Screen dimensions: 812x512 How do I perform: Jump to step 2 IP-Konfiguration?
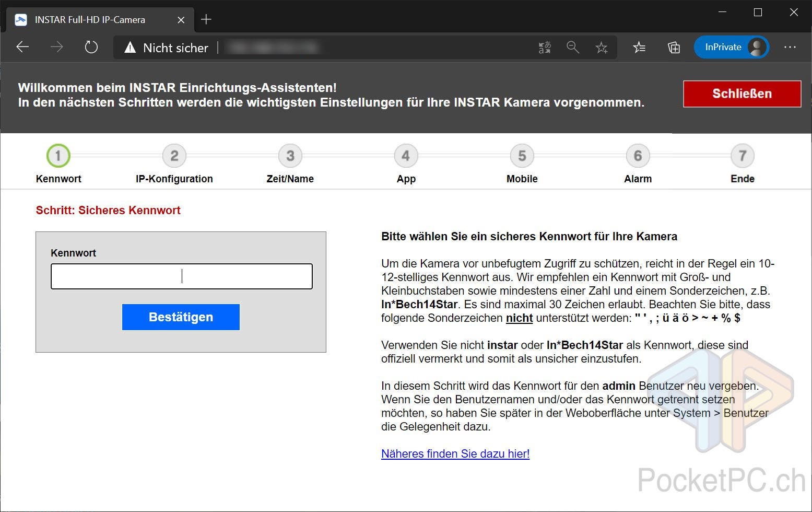click(174, 156)
